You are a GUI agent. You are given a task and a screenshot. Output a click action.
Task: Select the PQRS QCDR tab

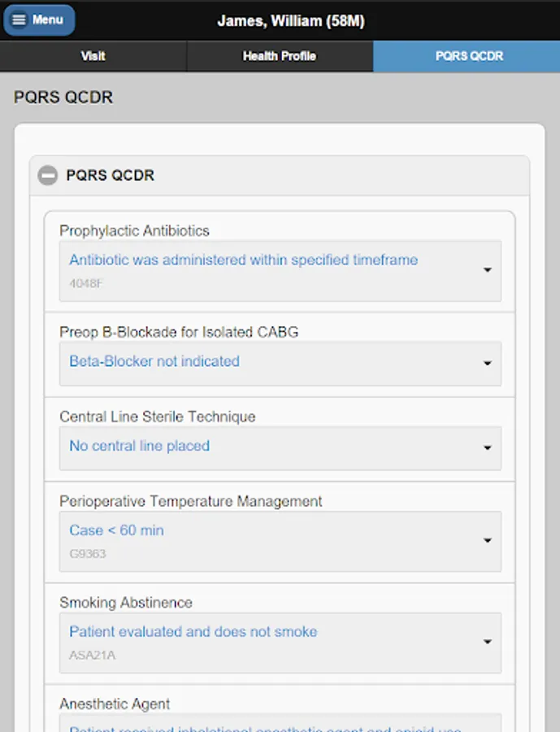pyautogui.click(x=468, y=56)
